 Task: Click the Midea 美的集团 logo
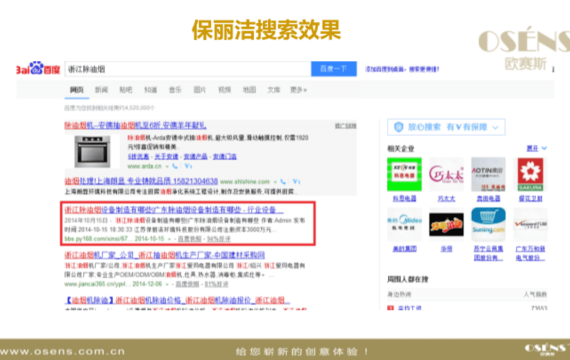[x=404, y=224]
